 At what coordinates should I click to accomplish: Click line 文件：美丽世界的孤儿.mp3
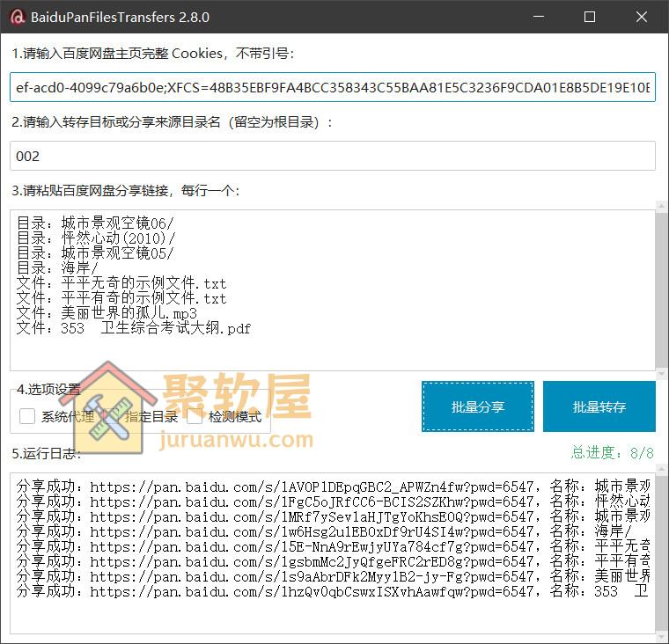[x=107, y=312]
